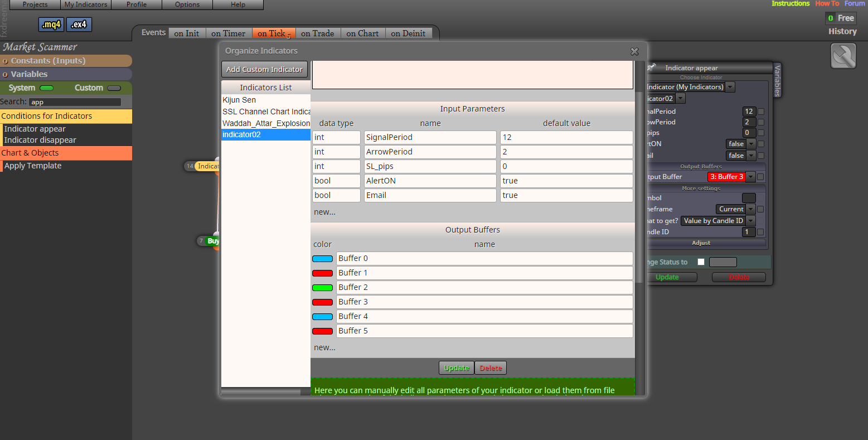
Task: Open the wrench settings icon
Action: pyautogui.click(x=843, y=56)
